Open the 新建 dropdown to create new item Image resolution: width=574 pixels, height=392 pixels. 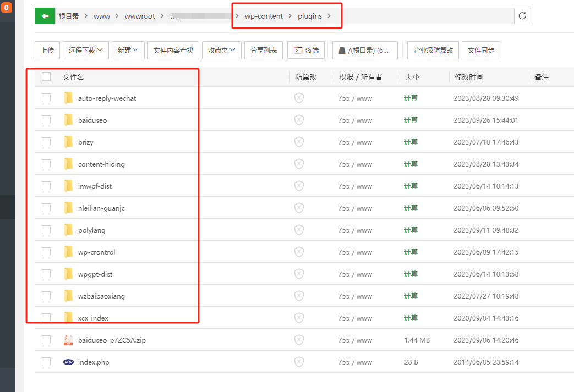[128, 50]
